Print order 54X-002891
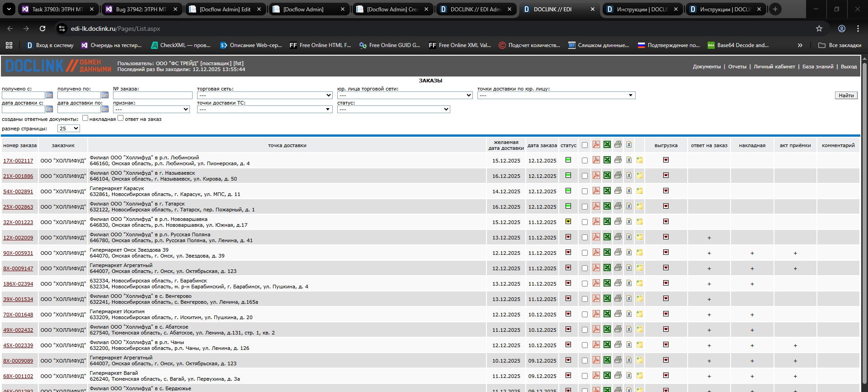 (x=618, y=191)
